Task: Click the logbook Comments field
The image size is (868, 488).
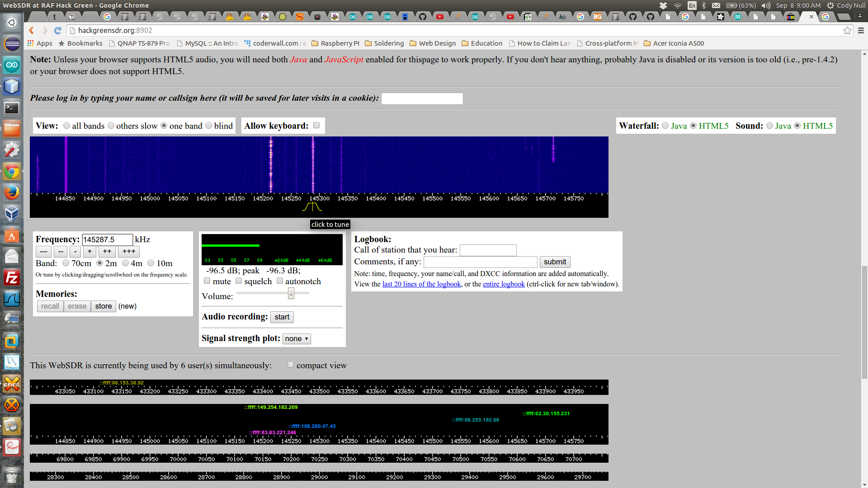Action: point(480,262)
